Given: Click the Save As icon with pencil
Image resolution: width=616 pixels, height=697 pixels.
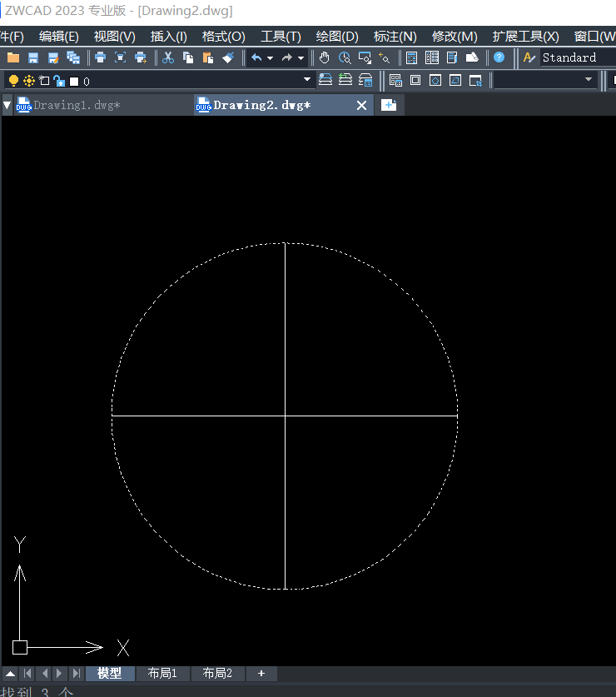Looking at the screenshot, I should (53, 57).
